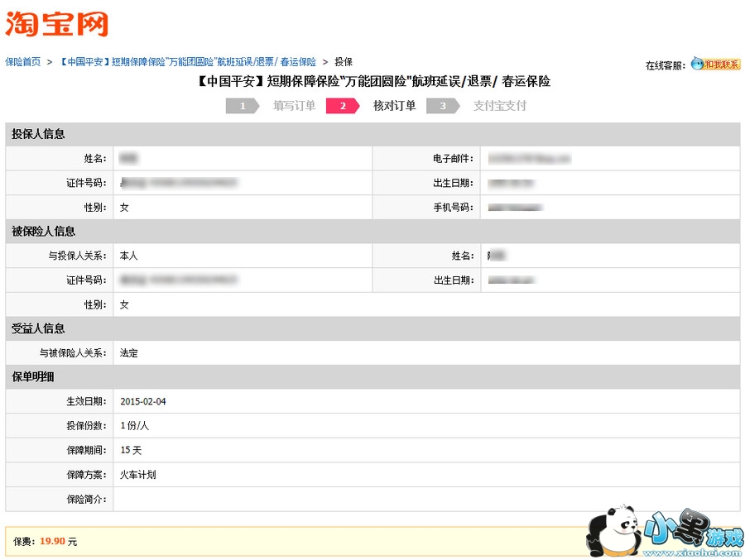Open the 【中国平安】短期保障保险 breadcrumb link
745x560 pixels.
click(187, 62)
